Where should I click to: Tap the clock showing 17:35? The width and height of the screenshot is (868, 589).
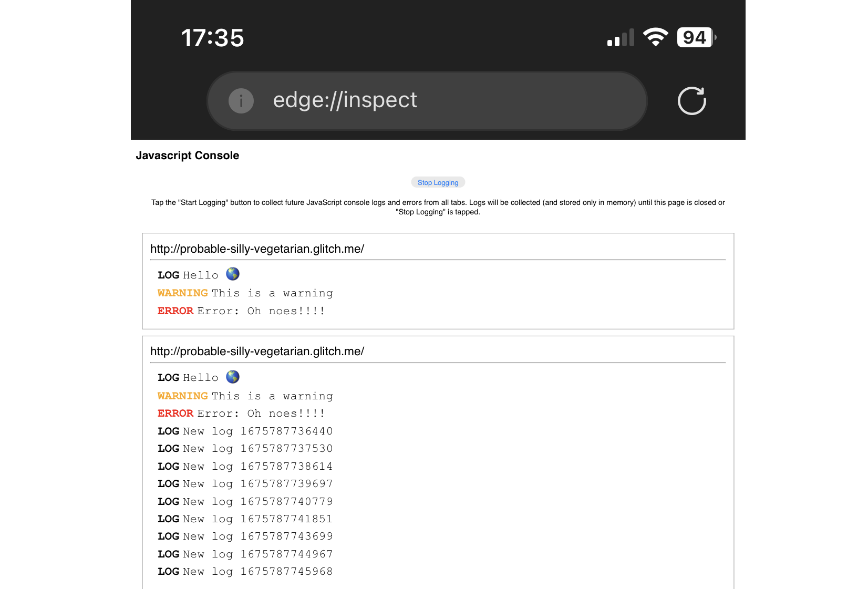pyautogui.click(x=213, y=37)
